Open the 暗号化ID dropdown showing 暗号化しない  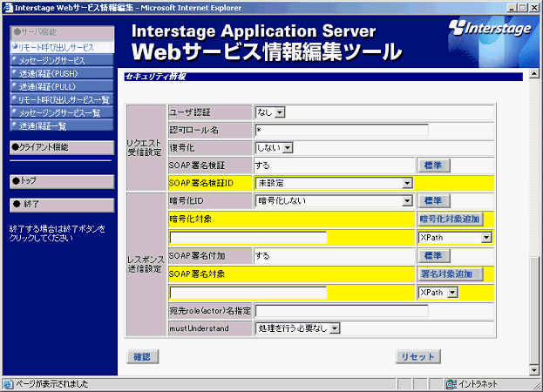click(x=334, y=200)
